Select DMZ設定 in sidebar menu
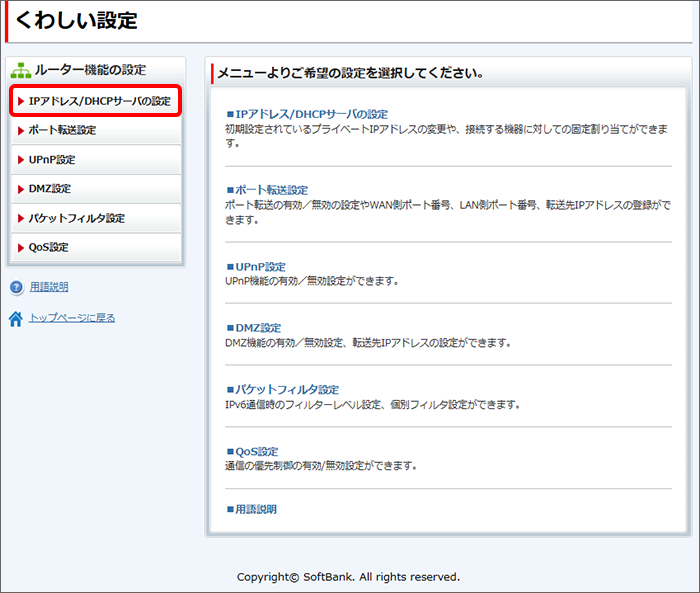The height and width of the screenshot is (593, 700). point(96,188)
